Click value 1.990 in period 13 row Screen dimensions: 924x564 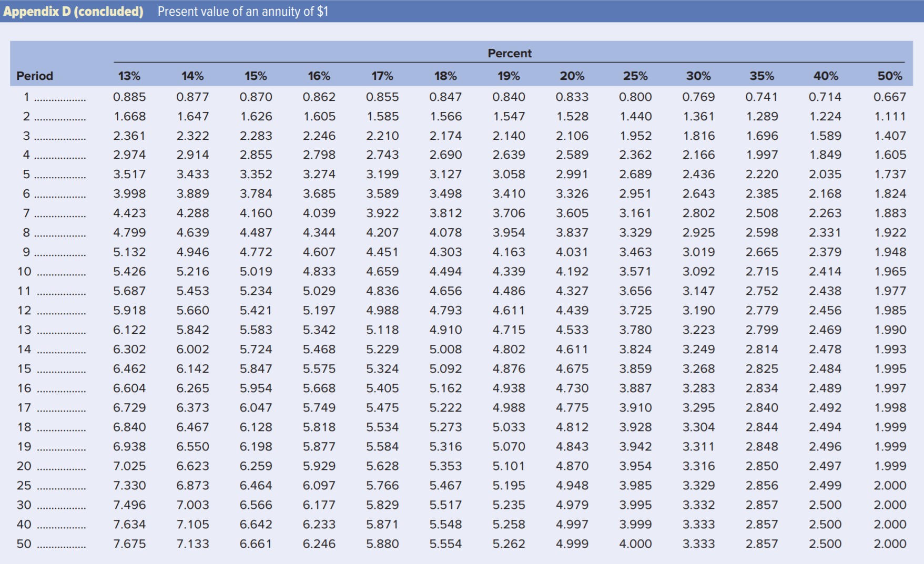coord(890,330)
